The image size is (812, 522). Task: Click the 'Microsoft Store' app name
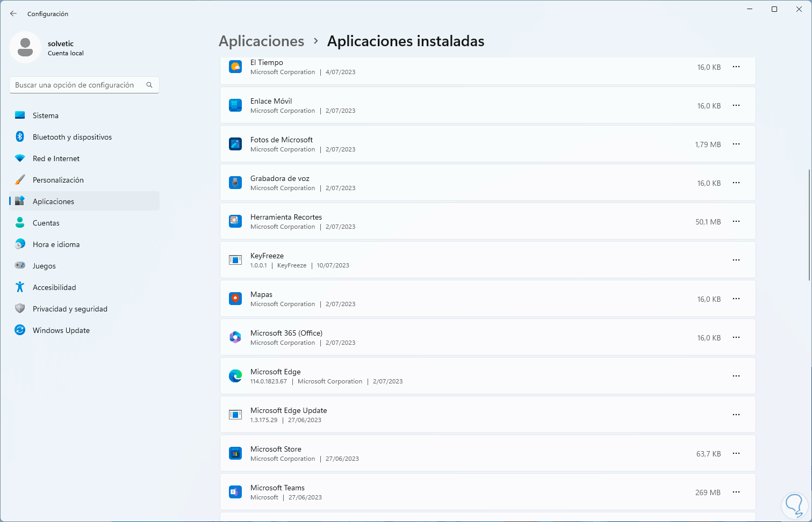point(276,449)
